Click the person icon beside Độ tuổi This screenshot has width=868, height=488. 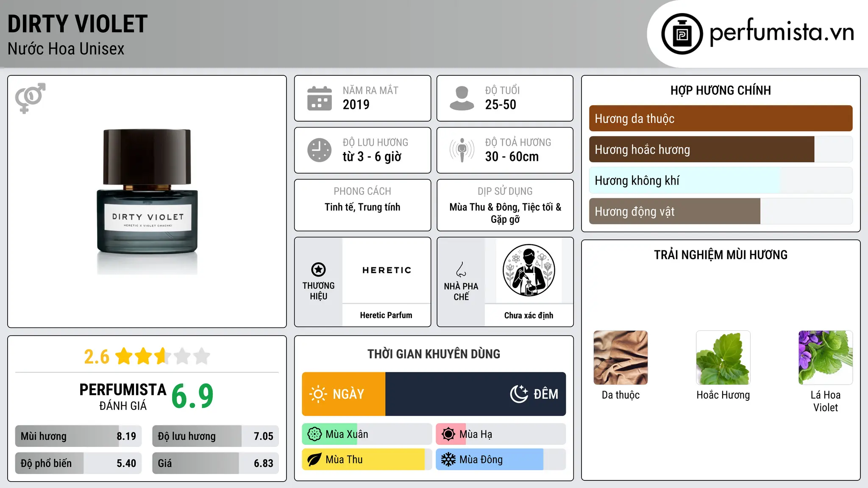[462, 98]
